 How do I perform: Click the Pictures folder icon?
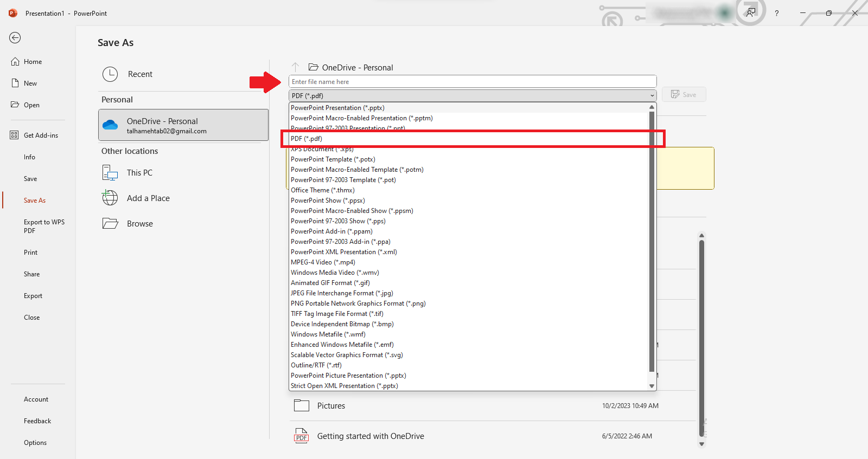302,405
